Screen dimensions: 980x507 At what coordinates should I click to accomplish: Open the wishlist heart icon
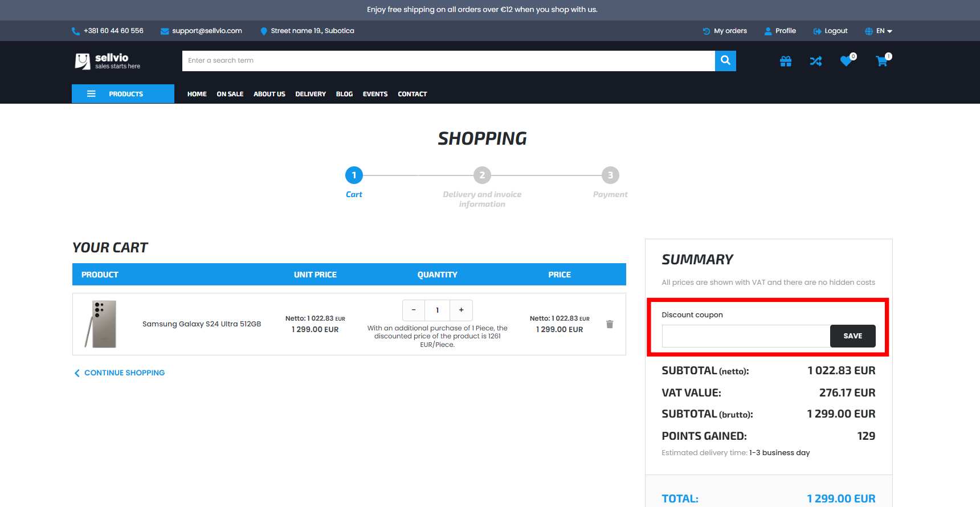[x=846, y=61]
